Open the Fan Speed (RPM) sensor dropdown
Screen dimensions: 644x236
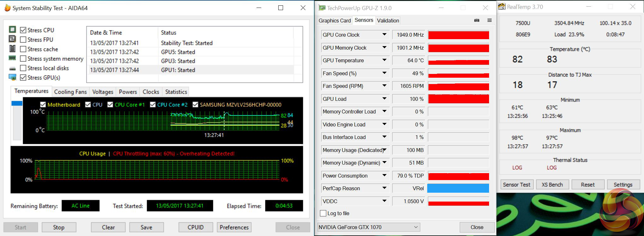[384, 86]
